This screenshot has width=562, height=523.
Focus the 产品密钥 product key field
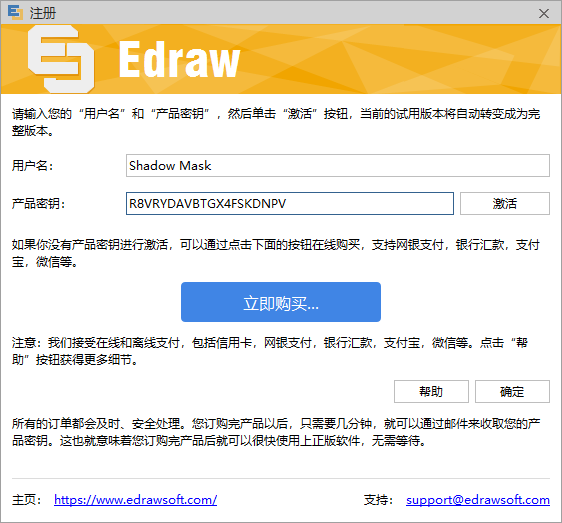pyautogui.click(x=290, y=204)
